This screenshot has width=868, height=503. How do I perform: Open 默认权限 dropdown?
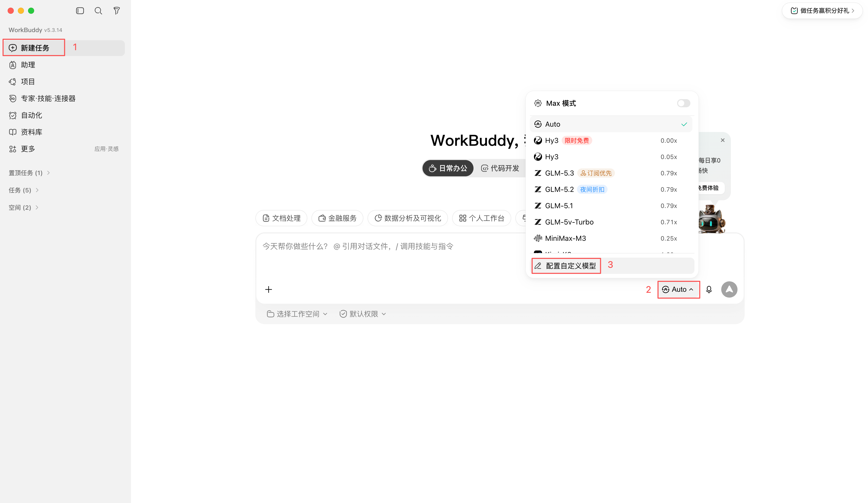[363, 314]
